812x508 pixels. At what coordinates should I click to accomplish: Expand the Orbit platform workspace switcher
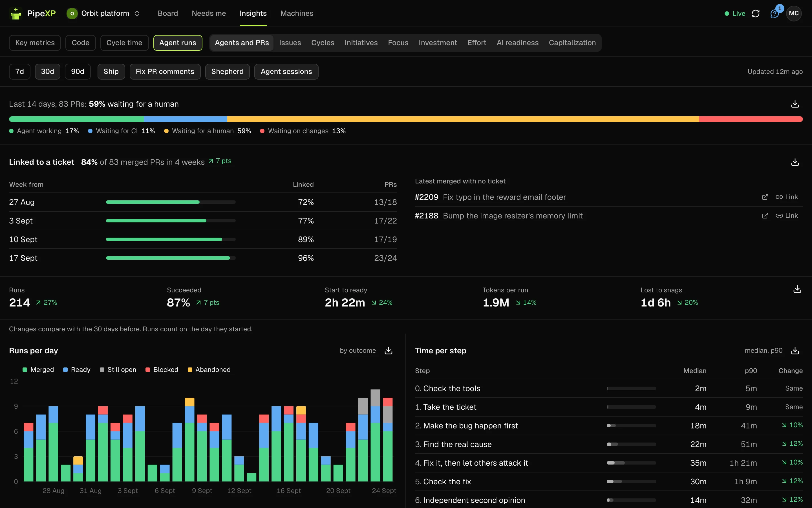point(103,14)
